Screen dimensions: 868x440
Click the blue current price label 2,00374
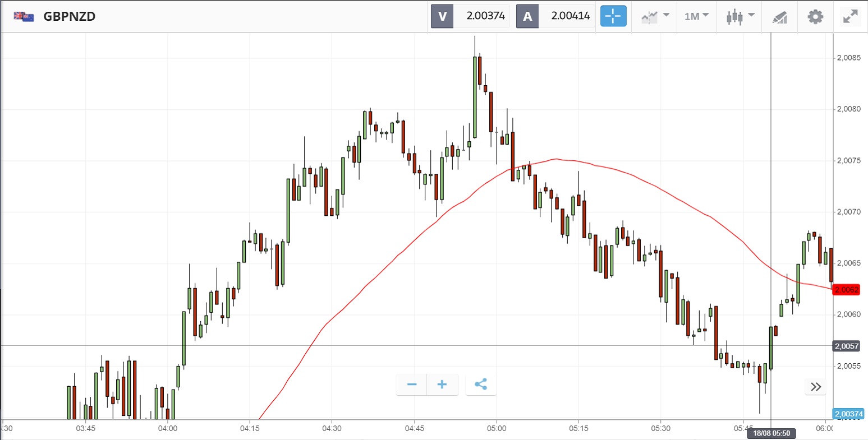click(x=848, y=414)
